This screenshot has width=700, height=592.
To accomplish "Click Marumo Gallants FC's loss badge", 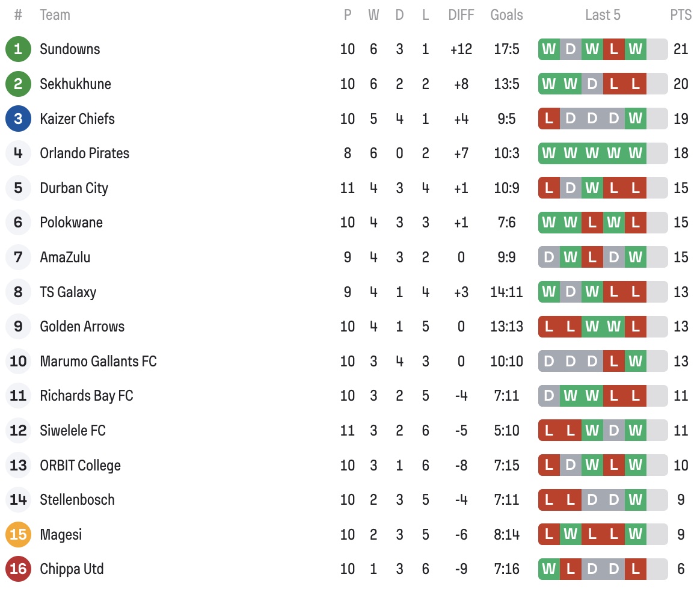I will point(613,361).
